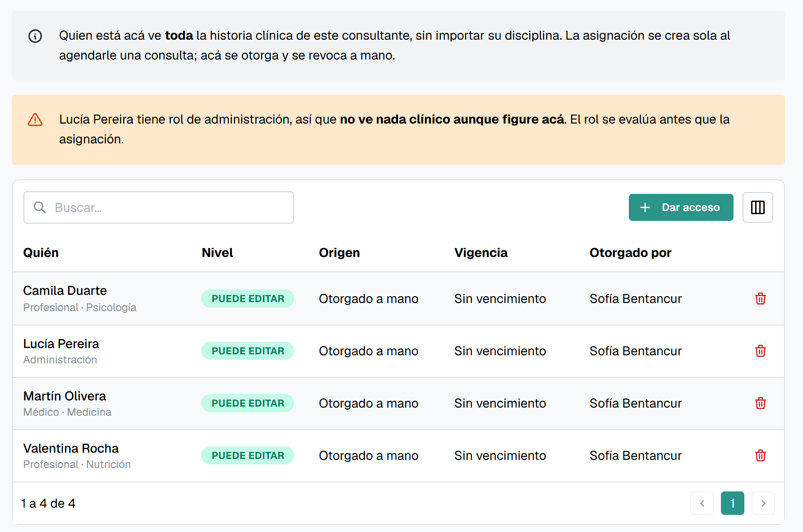803x532 pixels.
Task: Click the warning triangle icon in orange alert
Action: tap(35, 120)
